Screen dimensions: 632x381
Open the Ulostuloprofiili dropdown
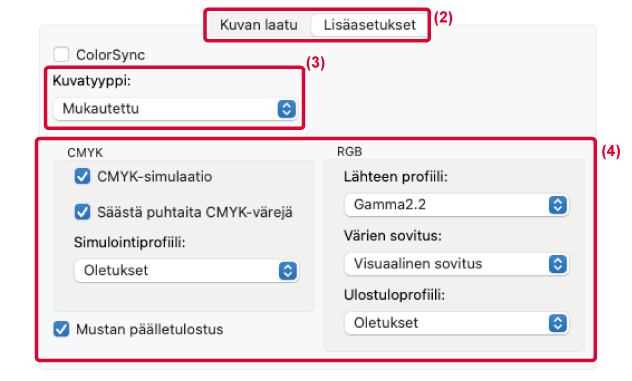tap(457, 323)
